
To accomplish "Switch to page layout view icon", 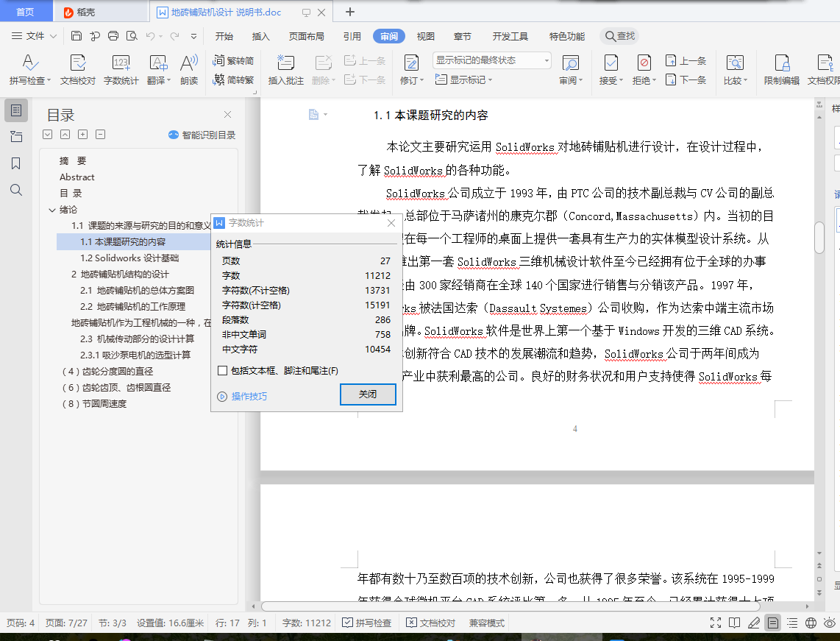I will coord(772,623).
